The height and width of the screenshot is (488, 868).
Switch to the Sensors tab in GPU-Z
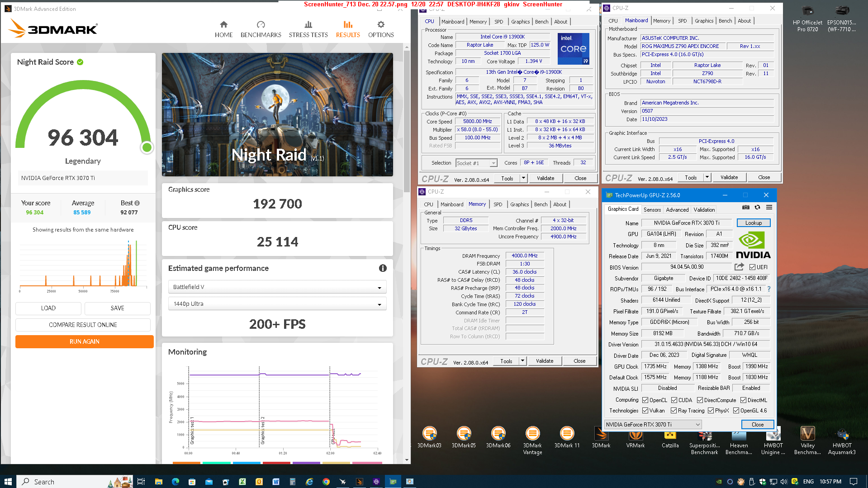tap(652, 209)
